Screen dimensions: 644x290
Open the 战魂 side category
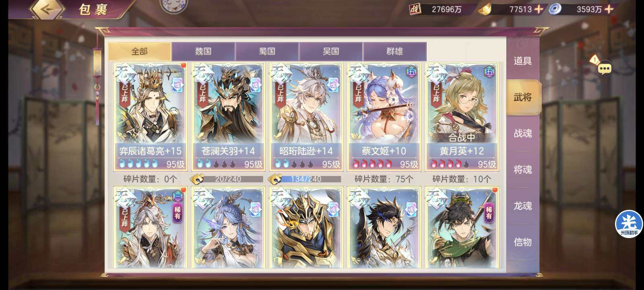tap(522, 133)
